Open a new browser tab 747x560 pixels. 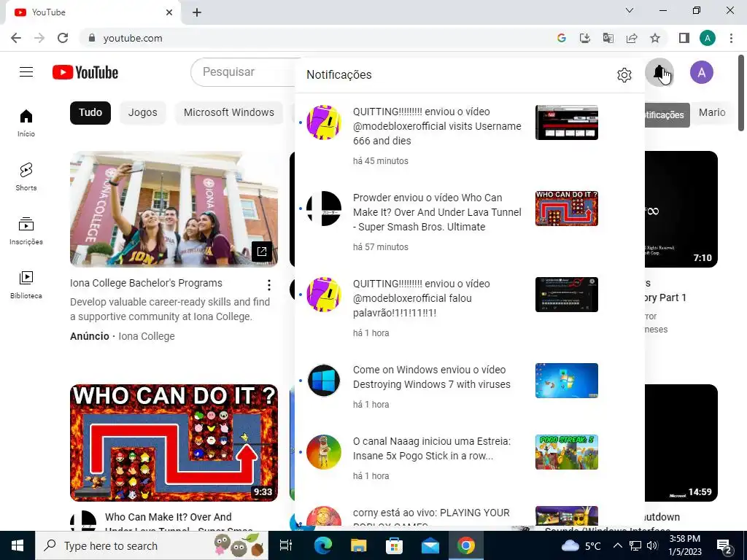197,12
